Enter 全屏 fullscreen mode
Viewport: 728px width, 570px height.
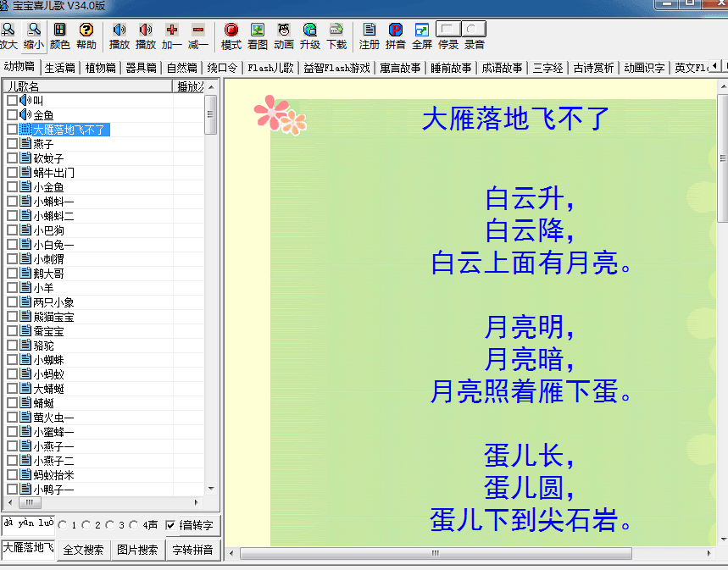tap(421, 30)
